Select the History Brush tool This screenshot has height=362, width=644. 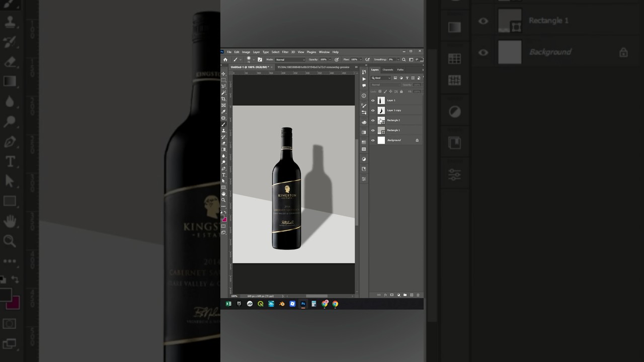(224, 137)
